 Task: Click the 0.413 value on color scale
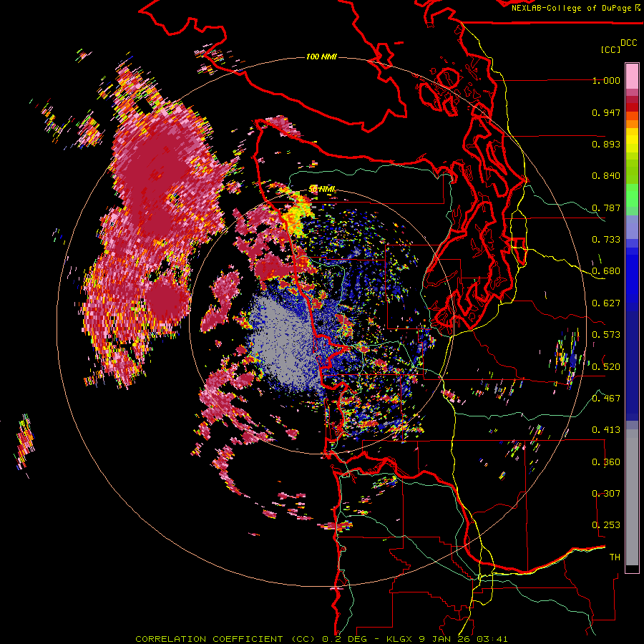[606, 430]
